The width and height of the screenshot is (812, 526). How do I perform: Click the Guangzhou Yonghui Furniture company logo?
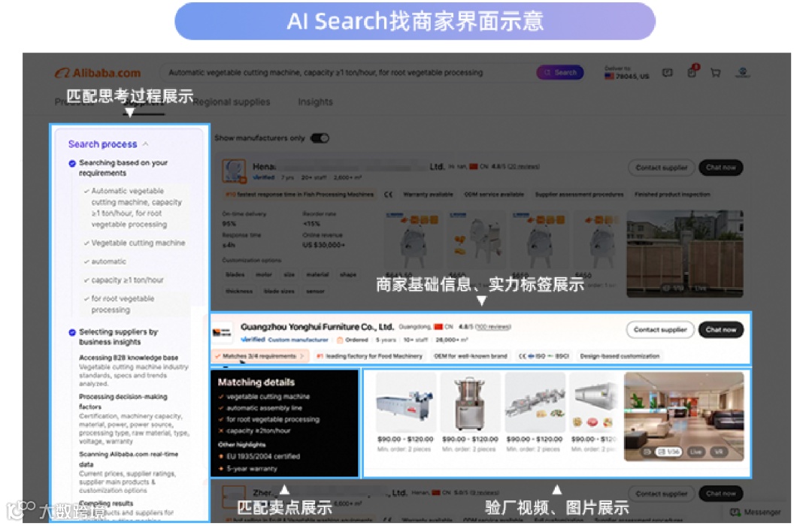coord(222,332)
